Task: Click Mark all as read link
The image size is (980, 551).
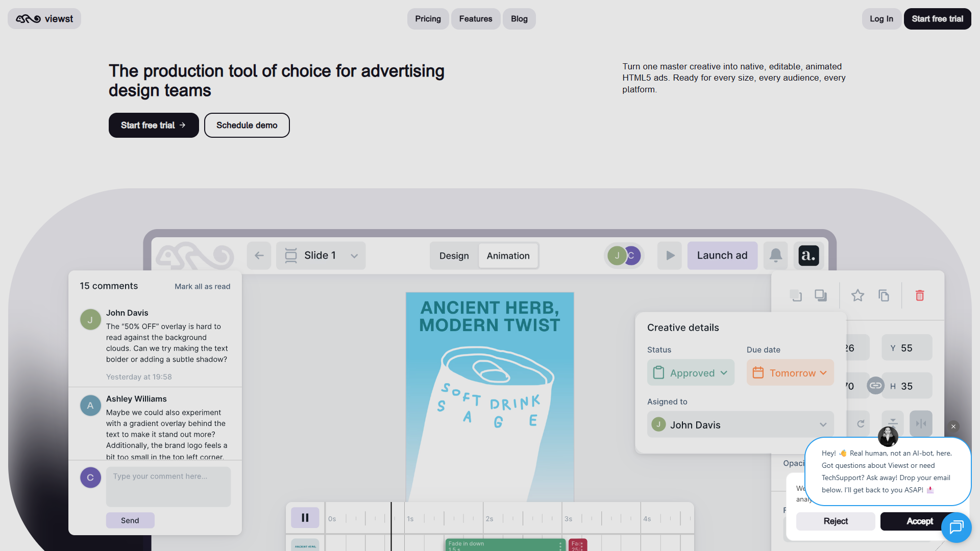Action: tap(202, 286)
